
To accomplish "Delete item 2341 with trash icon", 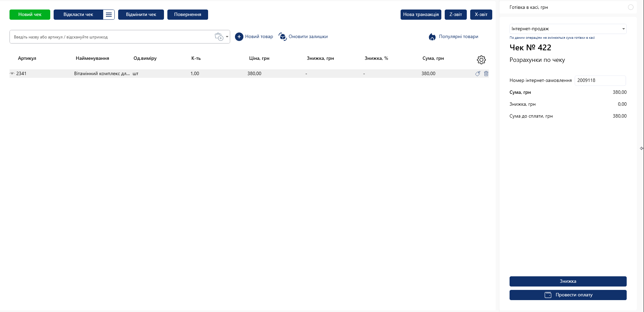I will coord(486,73).
